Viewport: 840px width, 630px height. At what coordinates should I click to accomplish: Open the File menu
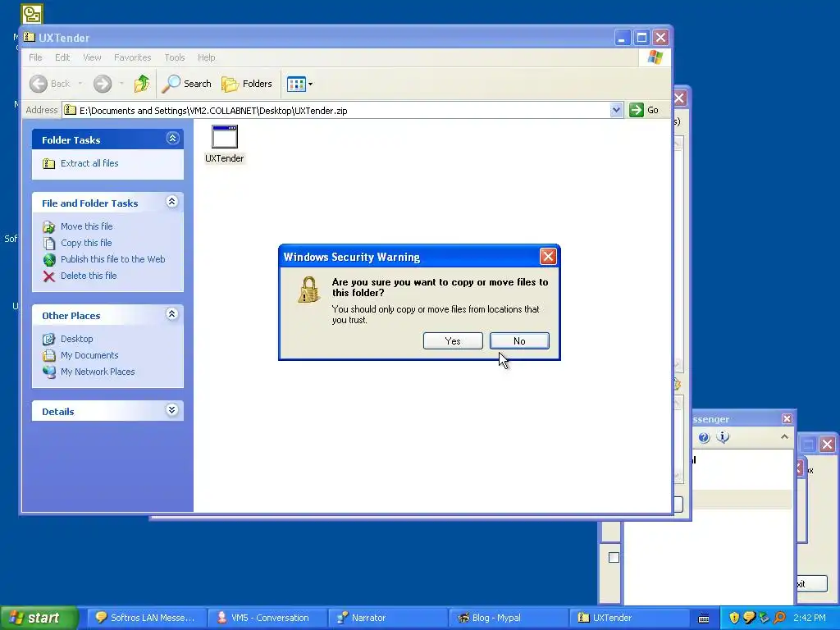coord(35,57)
